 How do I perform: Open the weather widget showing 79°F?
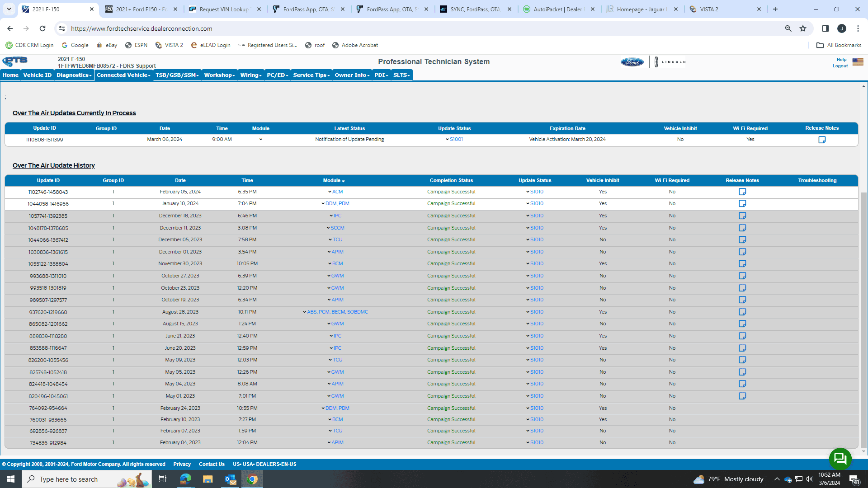pos(728,479)
